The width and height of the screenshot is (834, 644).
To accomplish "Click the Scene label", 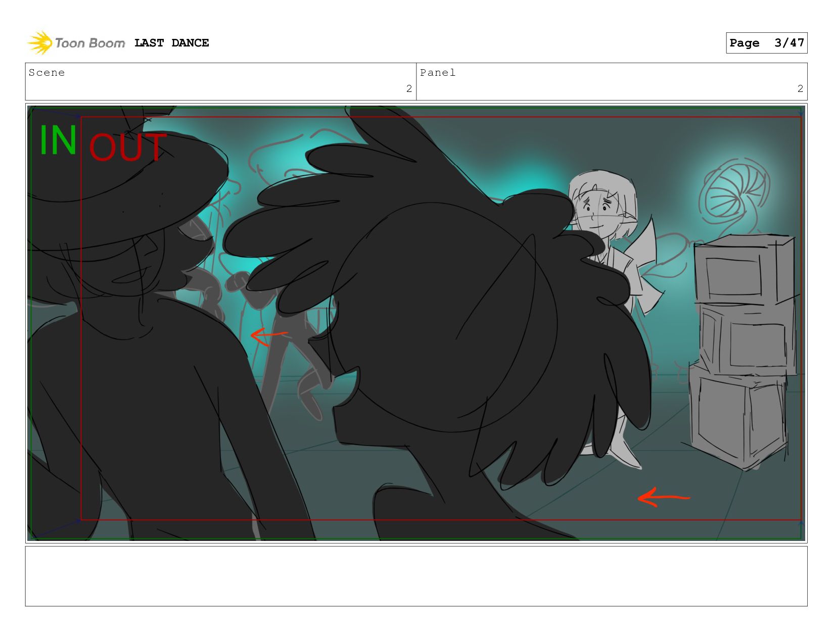I will point(47,73).
